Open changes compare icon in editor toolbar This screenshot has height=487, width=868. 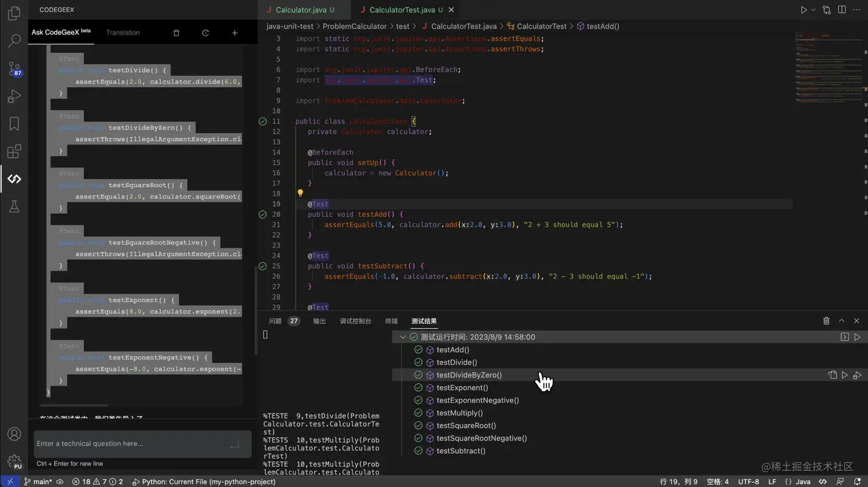click(x=827, y=10)
